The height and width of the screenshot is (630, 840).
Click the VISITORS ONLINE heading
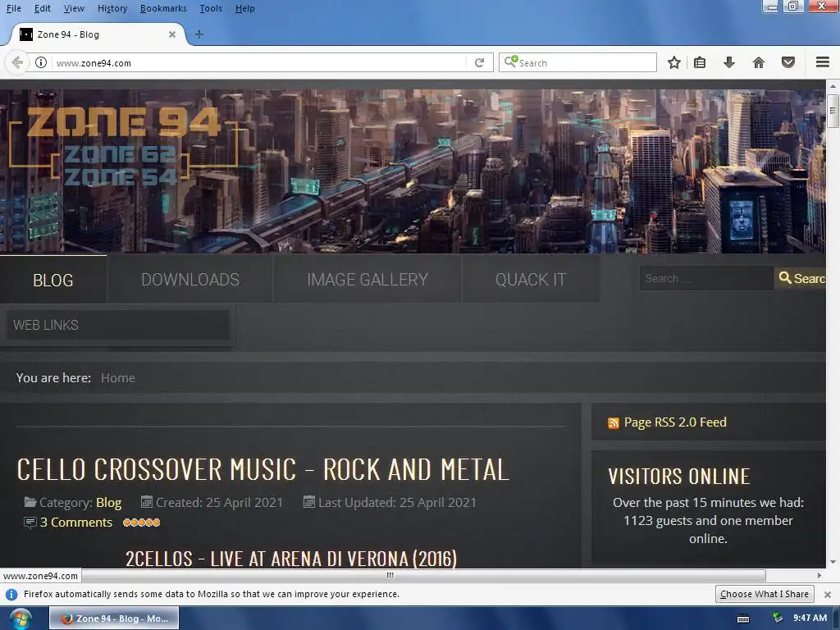[x=678, y=477]
